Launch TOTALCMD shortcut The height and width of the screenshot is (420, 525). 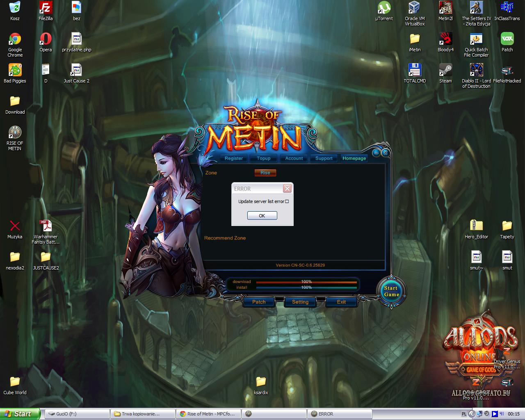(415, 73)
